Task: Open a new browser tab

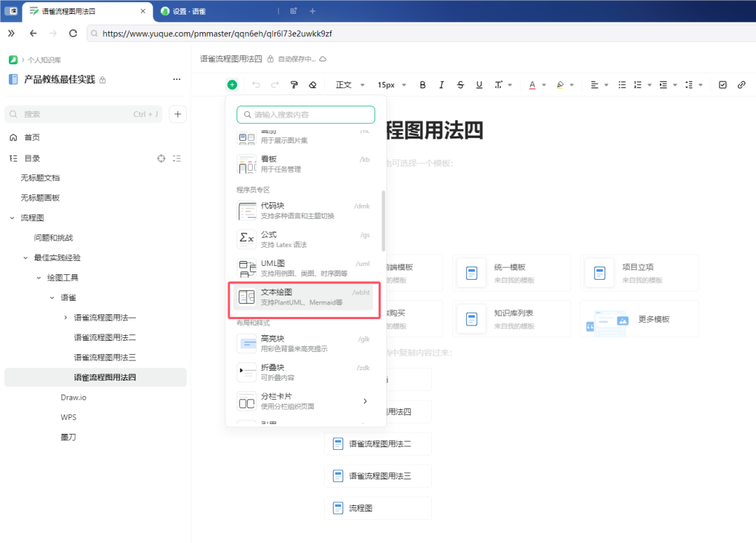Action: click(312, 11)
